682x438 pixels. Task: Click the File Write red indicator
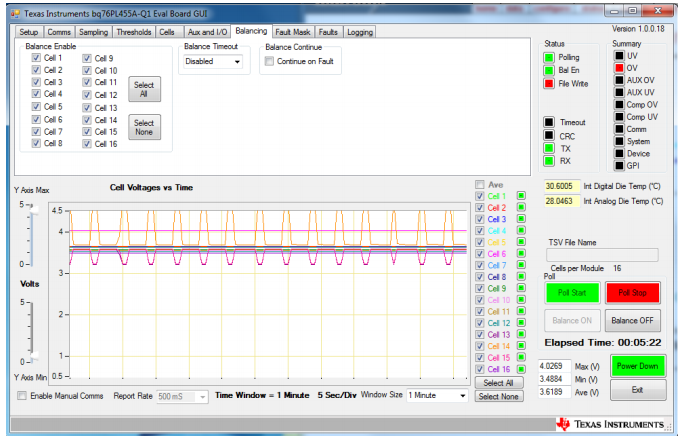pyautogui.click(x=549, y=84)
